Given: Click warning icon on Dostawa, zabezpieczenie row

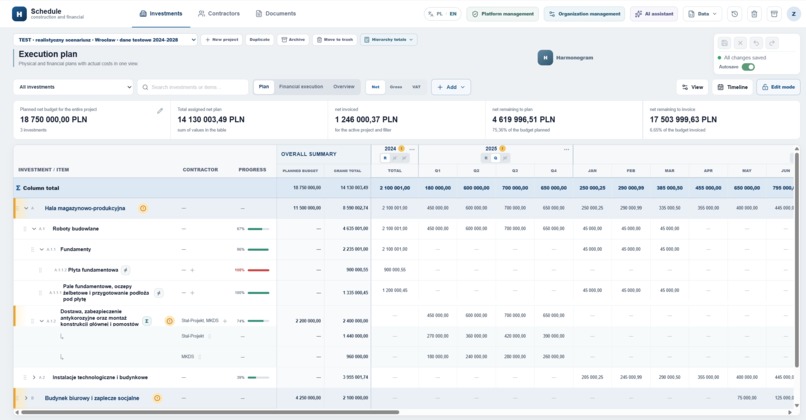Looking at the screenshot, I should (169, 321).
